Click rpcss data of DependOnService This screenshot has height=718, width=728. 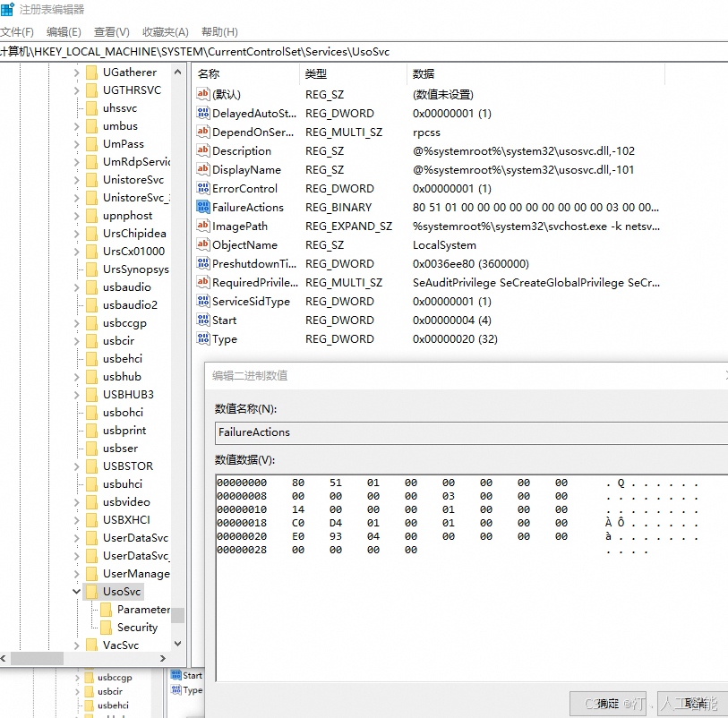tap(426, 132)
